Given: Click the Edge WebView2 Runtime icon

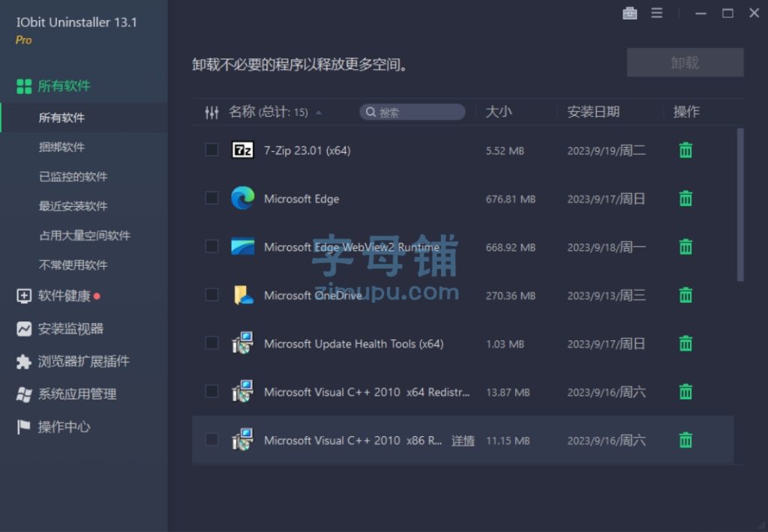Looking at the screenshot, I should point(242,247).
